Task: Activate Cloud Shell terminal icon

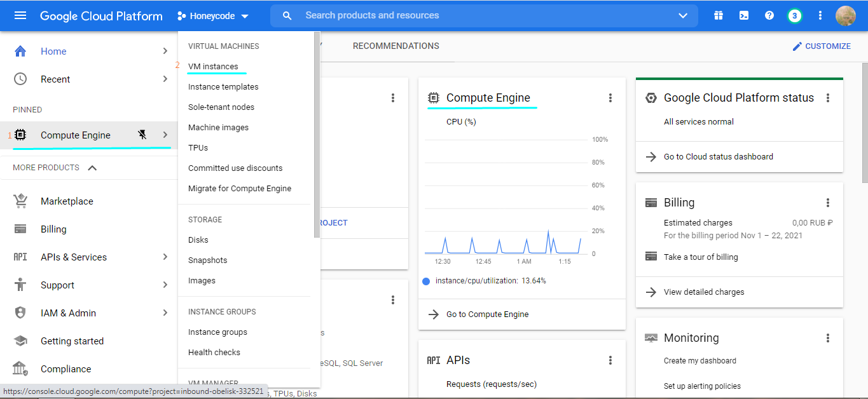Action: pyautogui.click(x=744, y=15)
